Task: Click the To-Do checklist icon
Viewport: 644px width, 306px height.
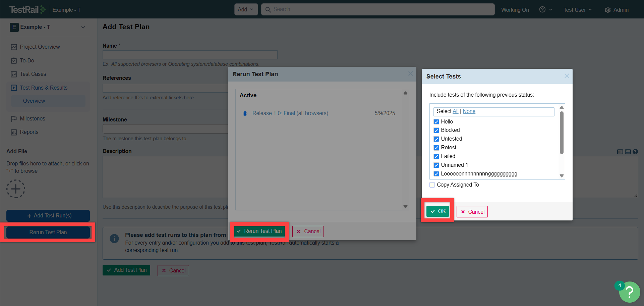Action: pos(14,61)
